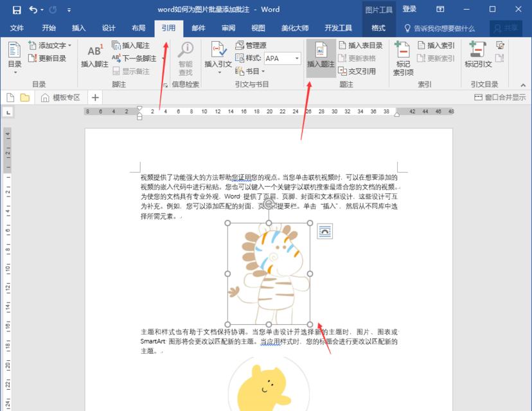Click 插入索引 button

[x=436, y=46]
